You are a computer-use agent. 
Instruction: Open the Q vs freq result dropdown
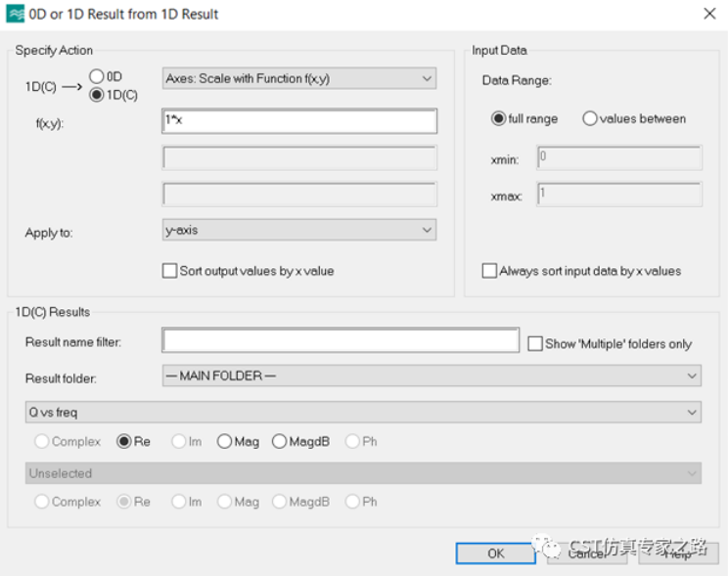[363, 412]
